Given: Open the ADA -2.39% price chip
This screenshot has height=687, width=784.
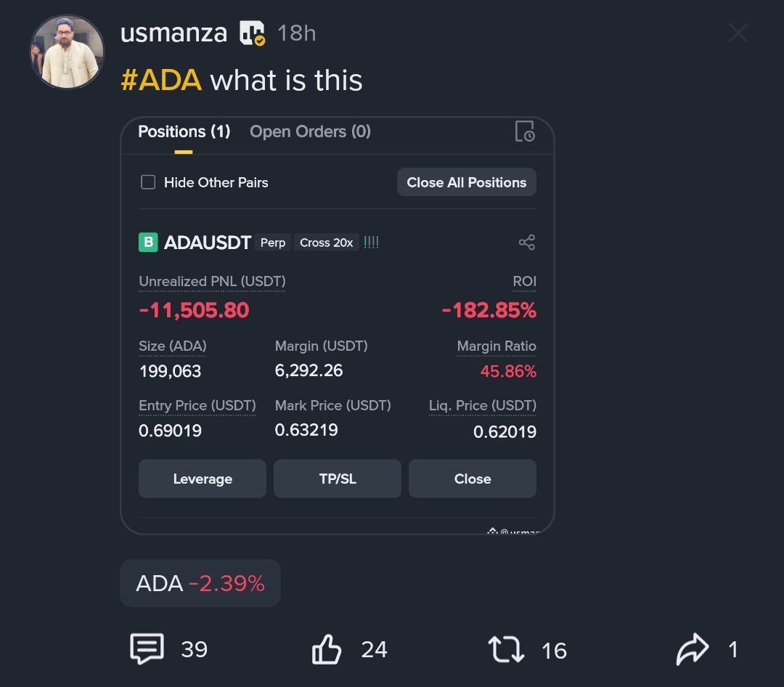Looking at the screenshot, I should coord(200,583).
